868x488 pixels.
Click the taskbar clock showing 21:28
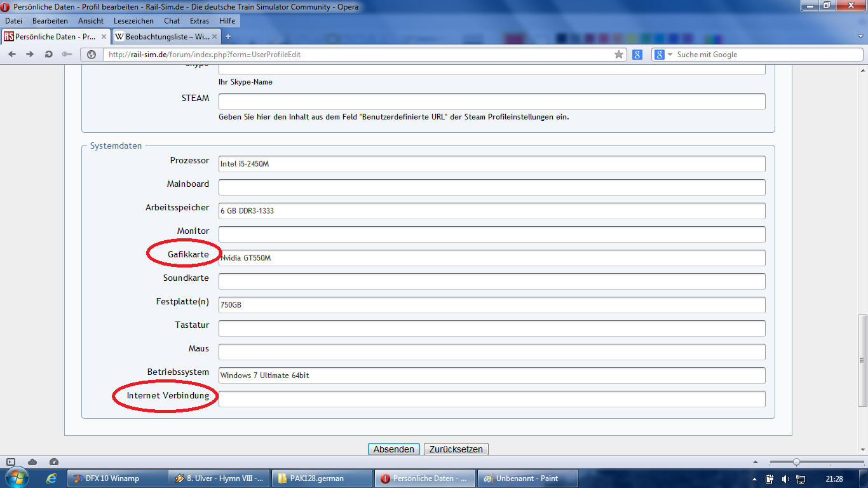click(834, 478)
